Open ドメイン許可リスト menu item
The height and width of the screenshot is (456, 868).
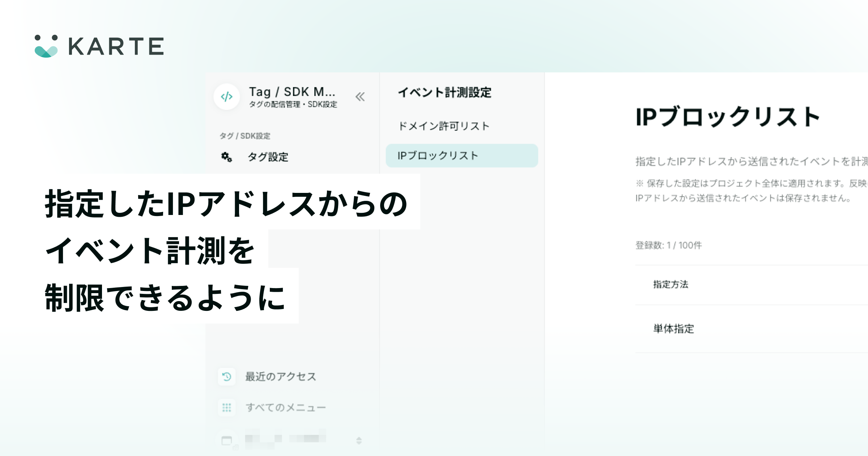[x=444, y=126]
